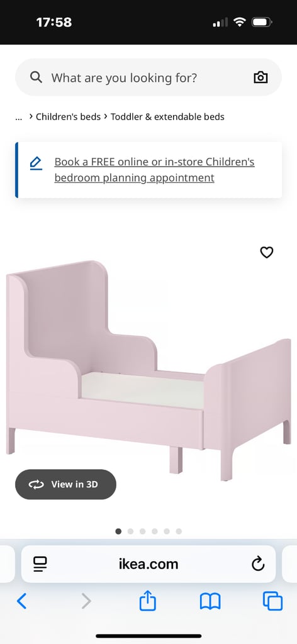Add bed to favourites with heart icon
Viewport: 297px width, 644px height.
pos(267,252)
